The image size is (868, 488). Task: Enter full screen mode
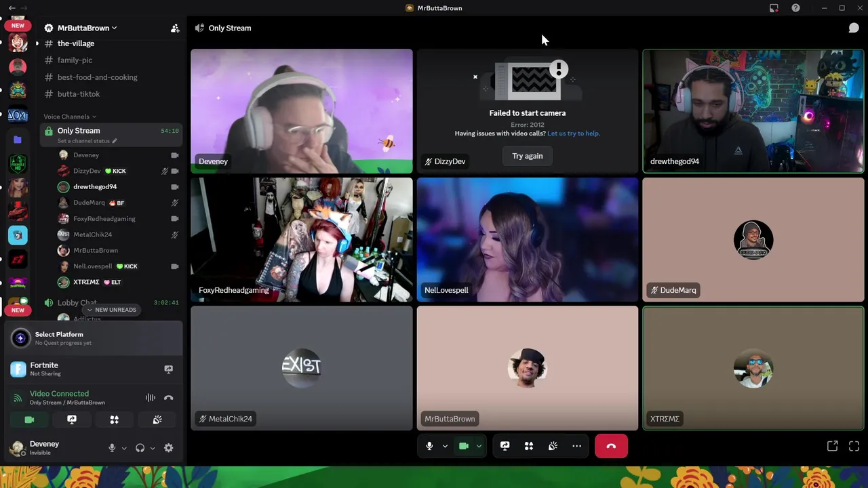click(854, 446)
